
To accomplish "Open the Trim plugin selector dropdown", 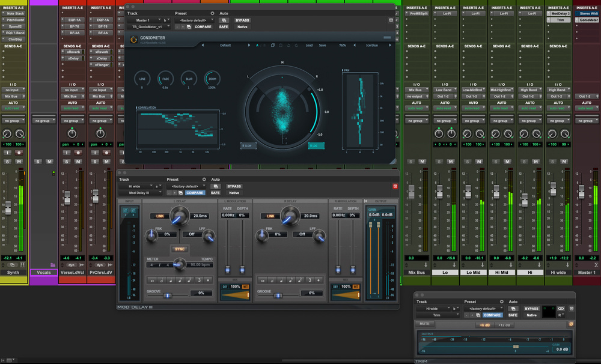I will [437, 315].
